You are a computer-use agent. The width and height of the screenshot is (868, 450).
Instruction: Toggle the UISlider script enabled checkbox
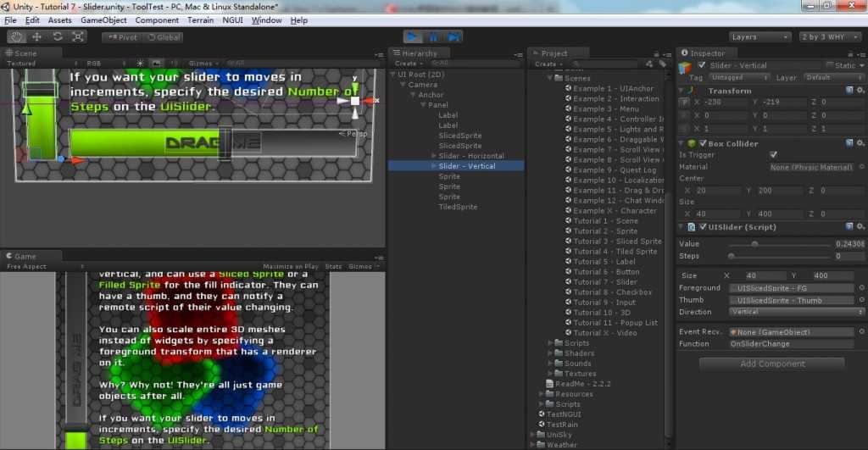[703, 227]
